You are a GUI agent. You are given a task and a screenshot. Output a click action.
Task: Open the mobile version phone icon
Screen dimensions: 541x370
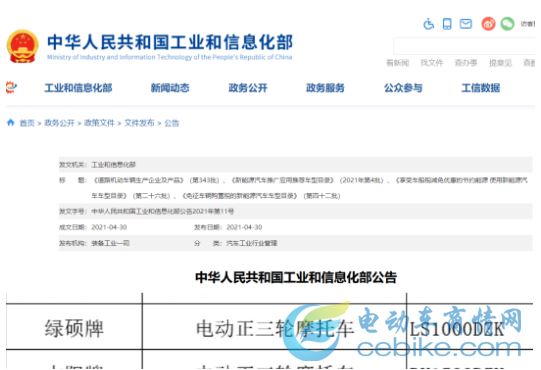pyautogui.click(x=447, y=24)
